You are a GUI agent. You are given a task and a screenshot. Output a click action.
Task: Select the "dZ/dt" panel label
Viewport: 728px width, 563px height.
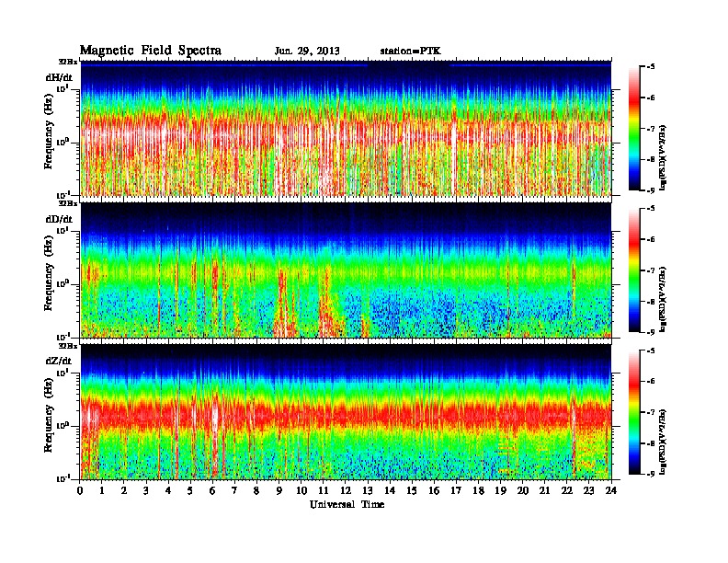click(59, 361)
